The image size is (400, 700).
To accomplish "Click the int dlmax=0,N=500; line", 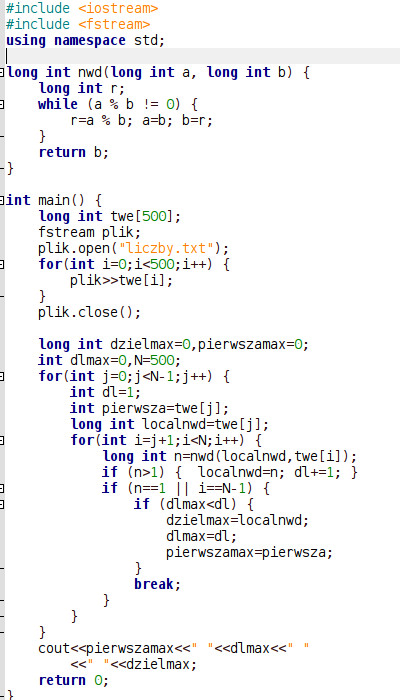I will click(110, 360).
